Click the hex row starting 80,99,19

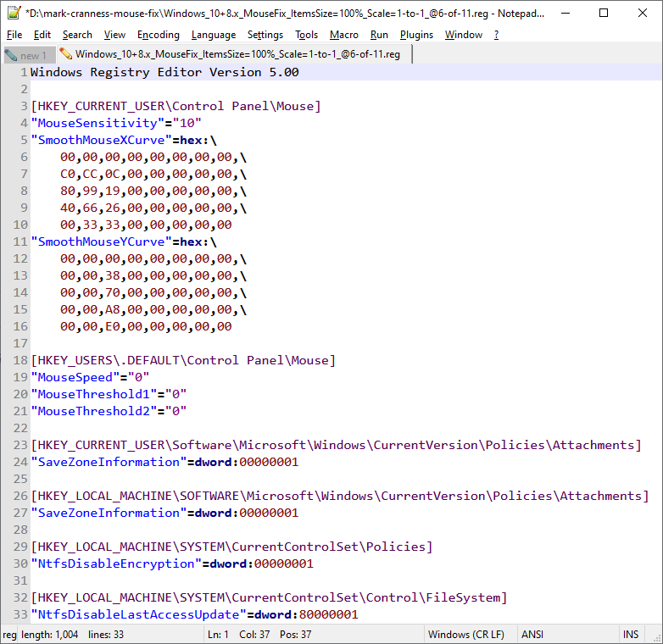pos(153,191)
